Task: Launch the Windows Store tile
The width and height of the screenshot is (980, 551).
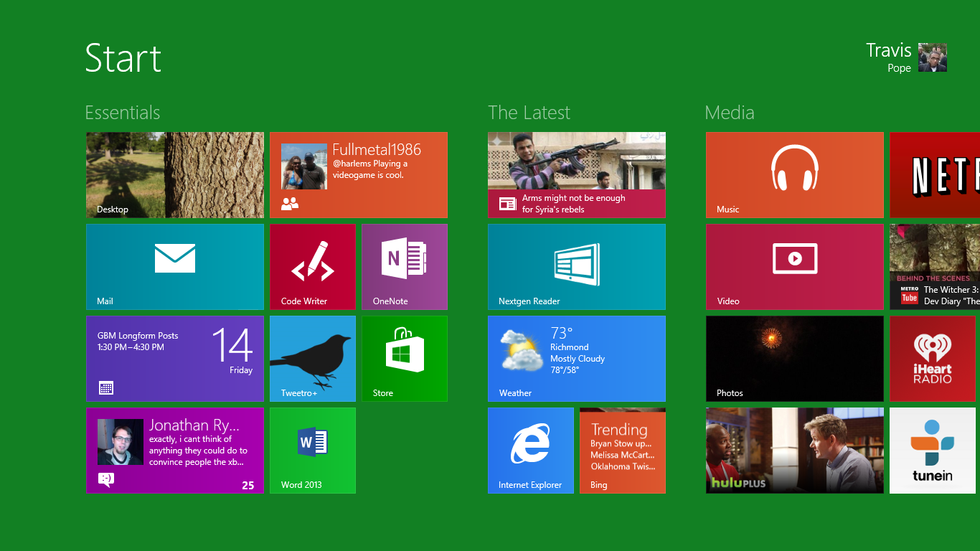Action: pos(405,359)
